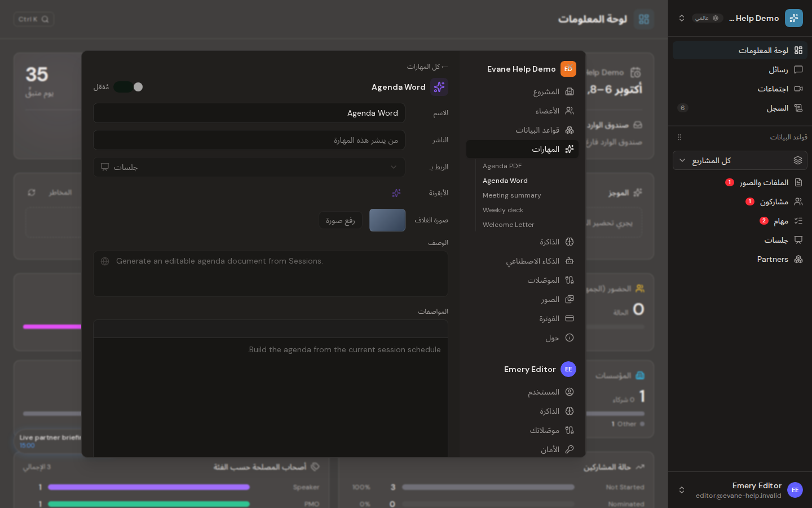Open the Meeting summary skill
Viewport: 812px width, 508px height.
pos(512,195)
